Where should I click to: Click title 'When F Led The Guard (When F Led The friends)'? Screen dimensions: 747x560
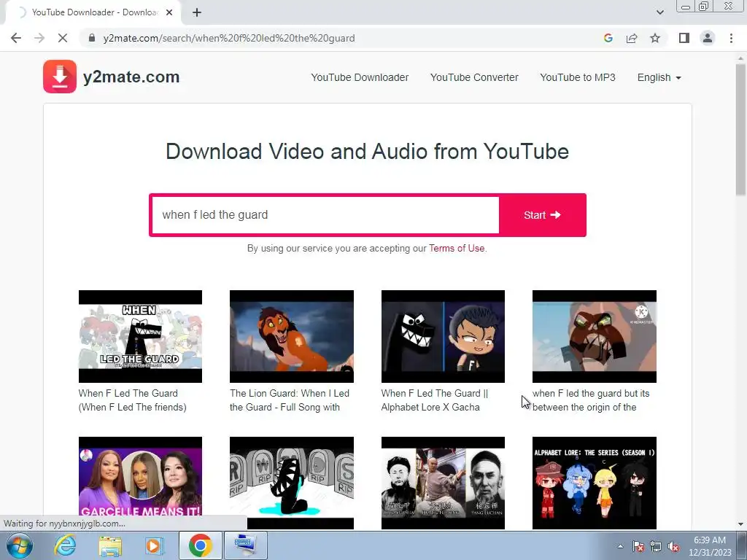[x=133, y=400]
